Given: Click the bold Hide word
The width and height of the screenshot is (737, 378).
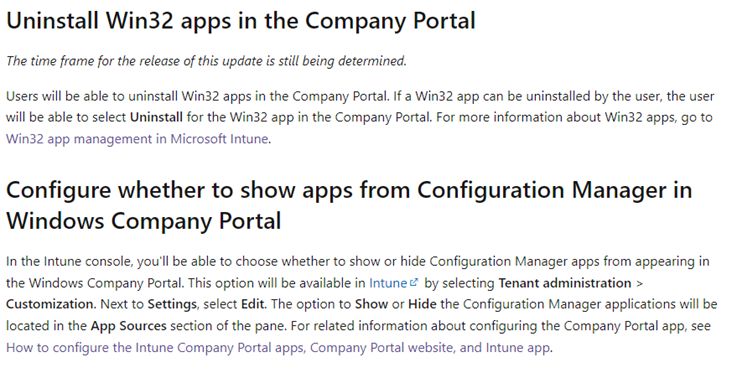Looking at the screenshot, I should (x=422, y=304).
